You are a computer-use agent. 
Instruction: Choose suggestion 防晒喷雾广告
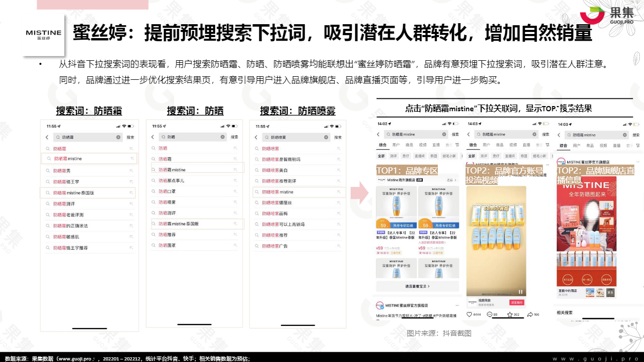275,246
